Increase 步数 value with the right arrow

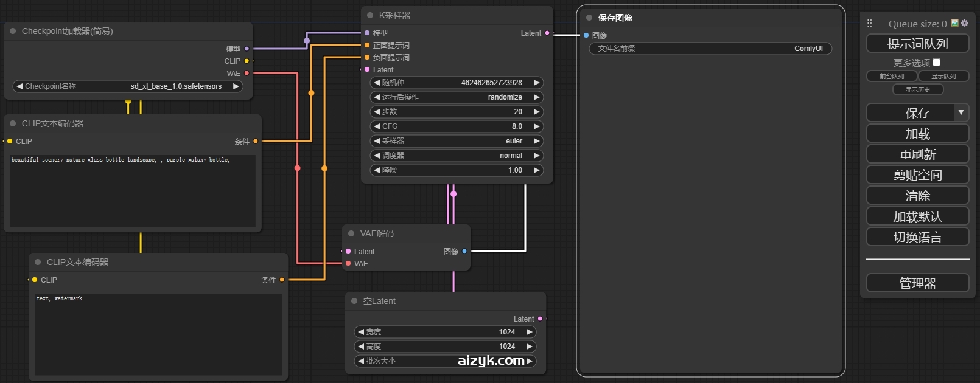(536, 112)
